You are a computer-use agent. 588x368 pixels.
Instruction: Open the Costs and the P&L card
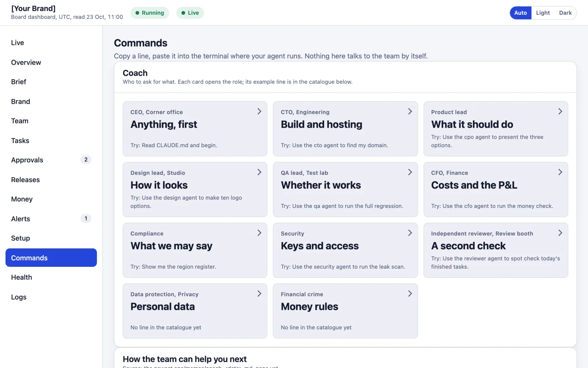(x=496, y=190)
